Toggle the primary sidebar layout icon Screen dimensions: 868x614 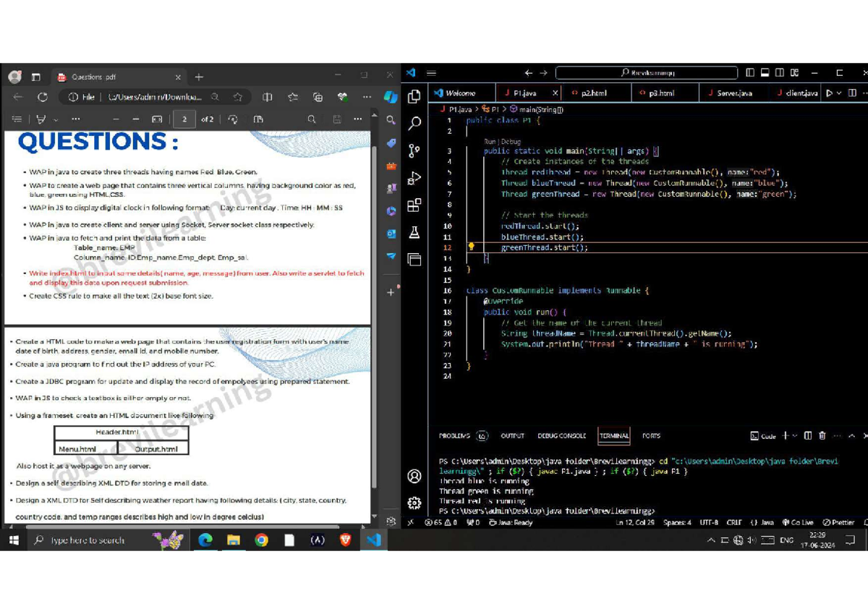[750, 72]
